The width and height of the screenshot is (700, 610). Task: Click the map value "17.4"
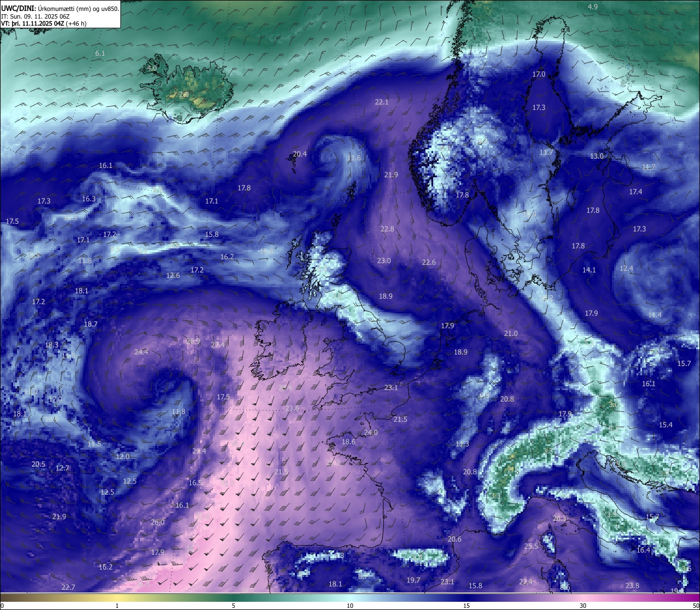[x=635, y=191]
